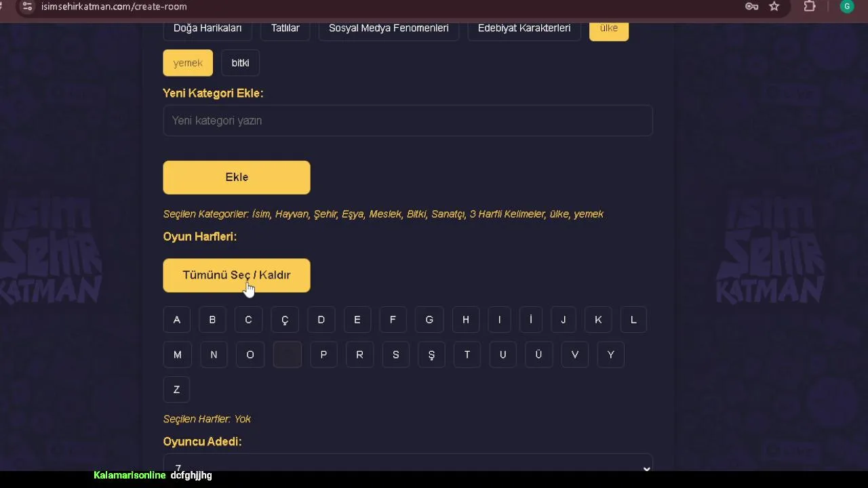The height and width of the screenshot is (488, 868).
Task: Select dotless letter I
Action: coord(500,320)
